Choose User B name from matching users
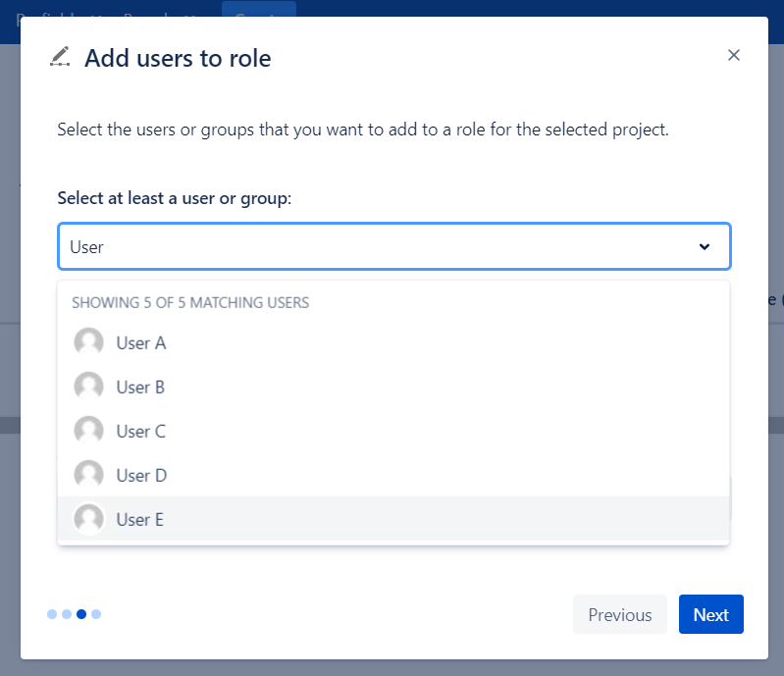 tap(140, 388)
